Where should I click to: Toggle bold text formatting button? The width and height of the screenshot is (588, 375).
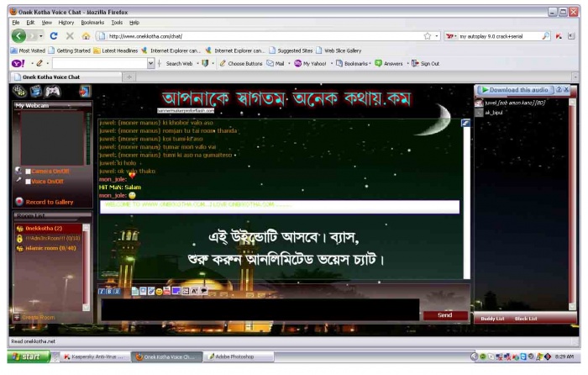click(109, 291)
